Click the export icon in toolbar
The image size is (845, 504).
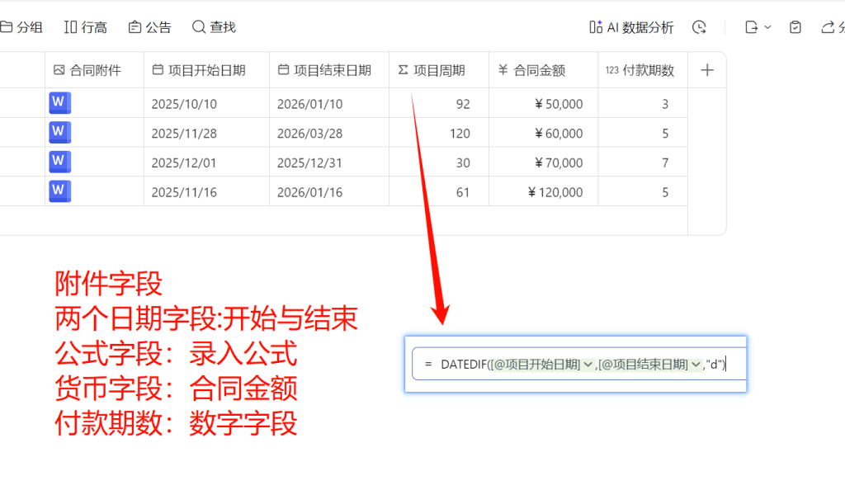point(751,27)
